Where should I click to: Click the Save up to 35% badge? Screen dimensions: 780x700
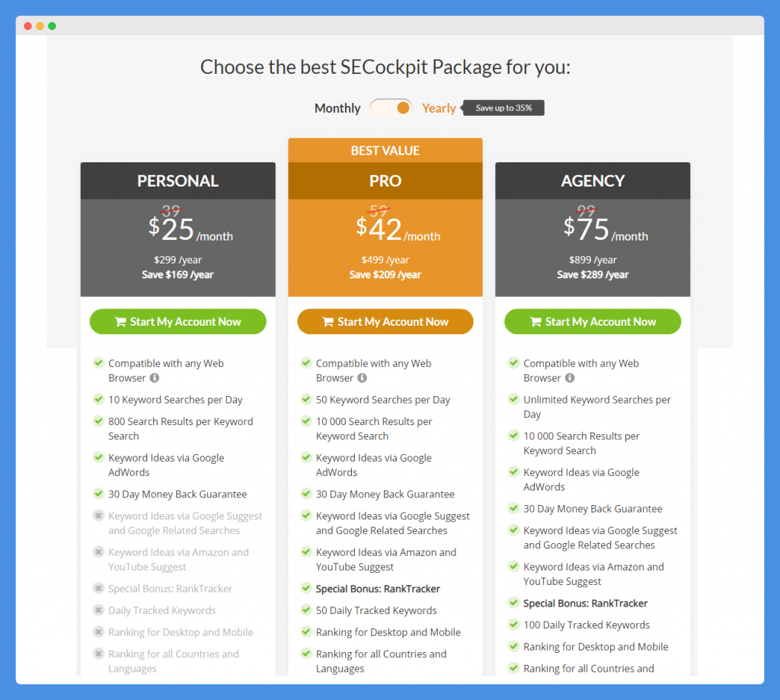coord(503,108)
